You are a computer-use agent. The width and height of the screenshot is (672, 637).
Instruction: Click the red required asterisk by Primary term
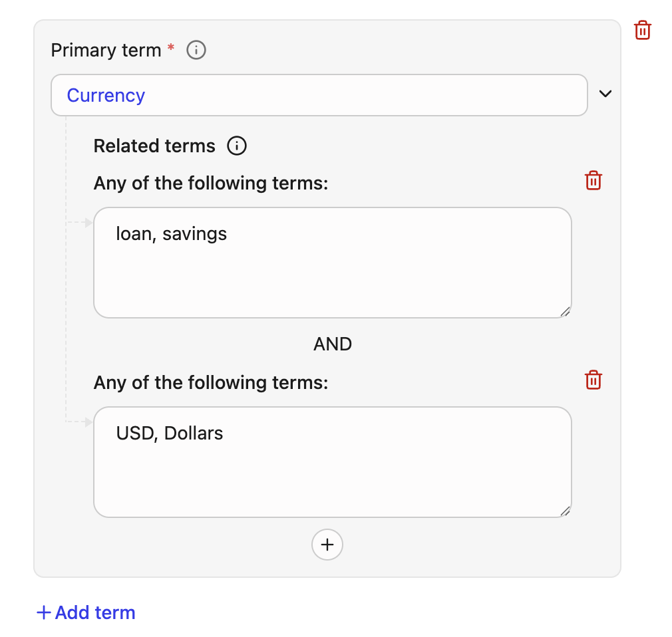click(x=171, y=48)
